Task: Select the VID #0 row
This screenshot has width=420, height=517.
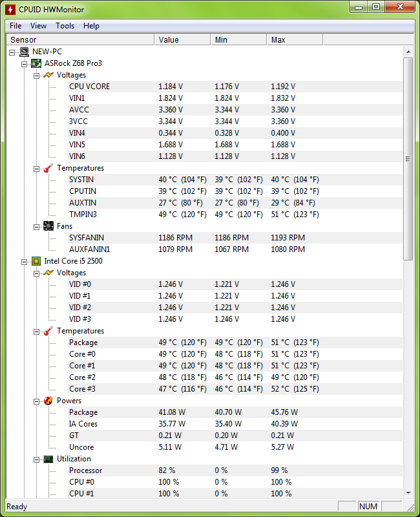Action: click(x=235, y=284)
